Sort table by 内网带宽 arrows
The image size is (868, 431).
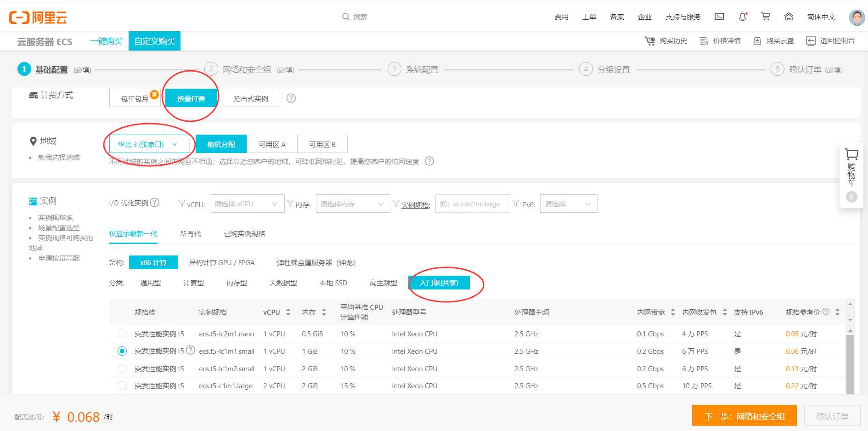(x=673, y=312)
